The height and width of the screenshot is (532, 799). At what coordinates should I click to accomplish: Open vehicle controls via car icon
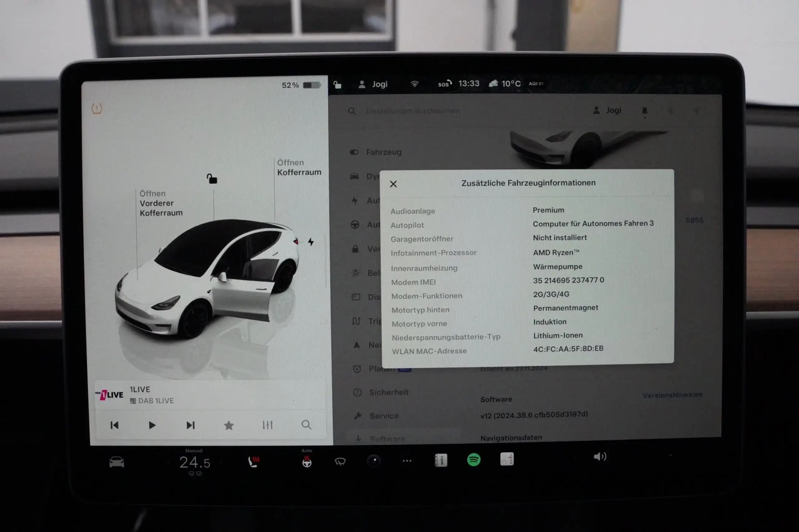(117, 462)
